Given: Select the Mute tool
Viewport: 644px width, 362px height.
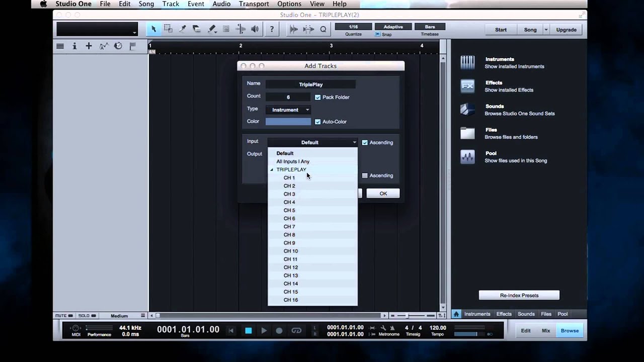Looking at the screenshot, I should (226, 29).
